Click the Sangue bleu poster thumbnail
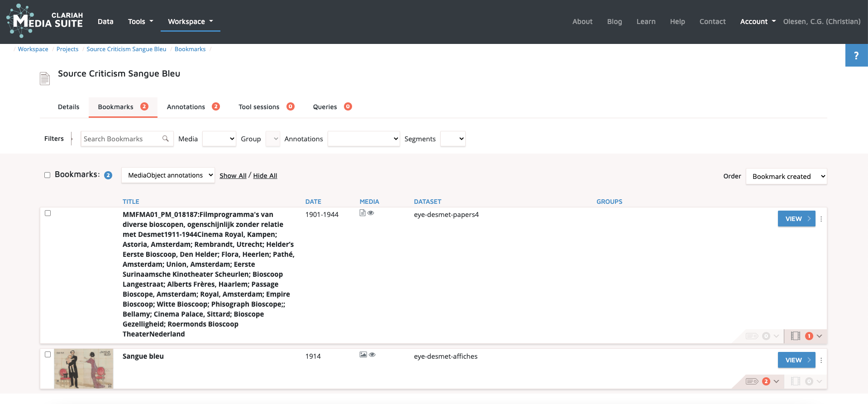This screenshot has height=404, width=868. coord(84,368)
